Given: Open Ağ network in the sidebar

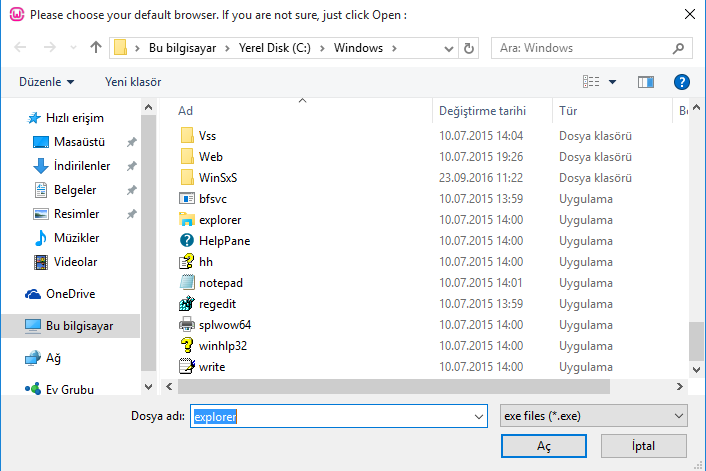Looking at the screenshot, I should click(43, 358).
